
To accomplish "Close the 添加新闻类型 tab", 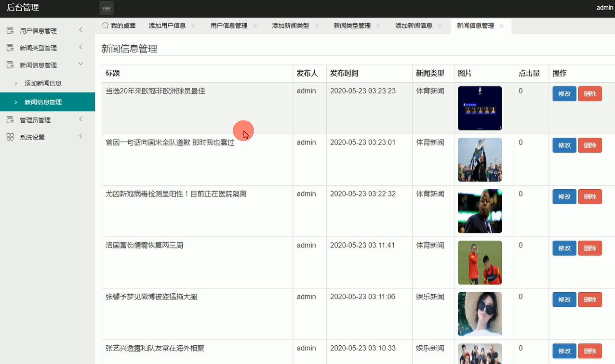I will [x=317, y=26].
